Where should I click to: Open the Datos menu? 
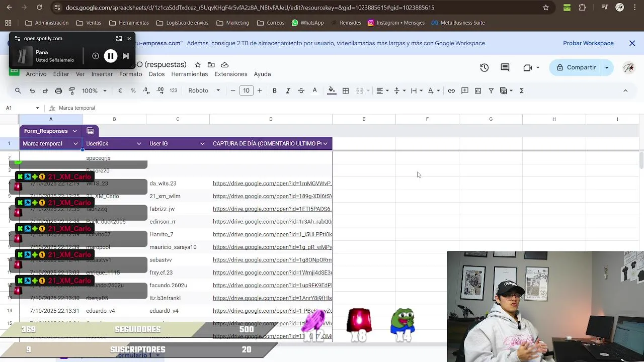[156, 74]
